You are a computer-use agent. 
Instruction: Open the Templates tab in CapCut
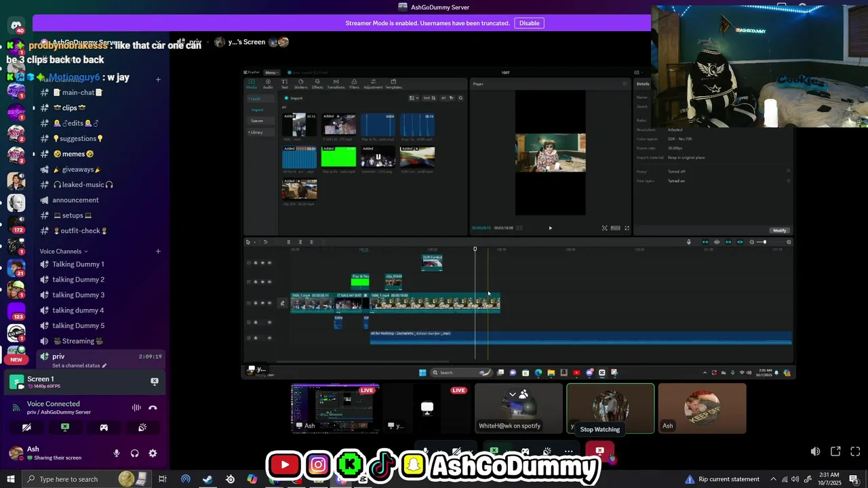coord(393,84)
